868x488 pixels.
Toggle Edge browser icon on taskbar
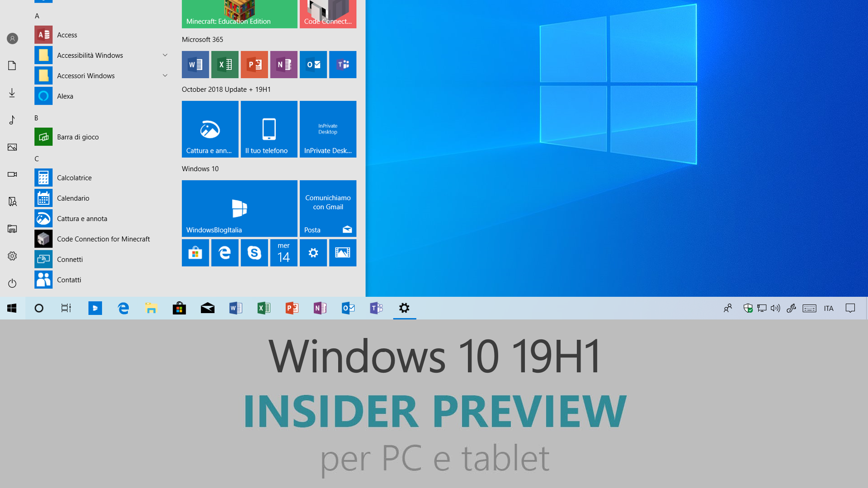pos(123,308)
